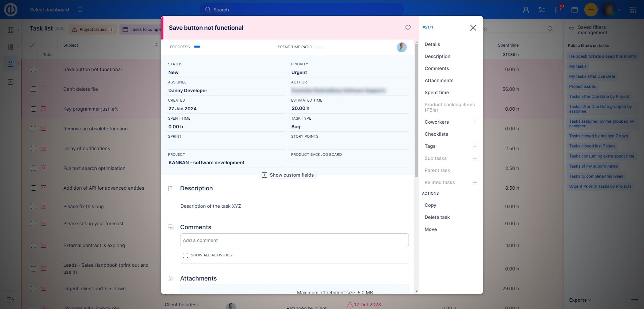Screen dimensions: 644x309
Task: Open the user profile icon in top bar
Action: pyautogui.click(x=526, y=10)
